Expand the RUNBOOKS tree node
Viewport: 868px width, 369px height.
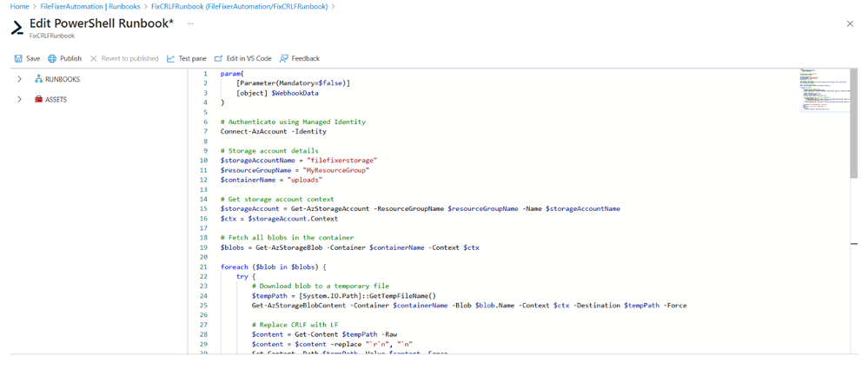[19, 79]
